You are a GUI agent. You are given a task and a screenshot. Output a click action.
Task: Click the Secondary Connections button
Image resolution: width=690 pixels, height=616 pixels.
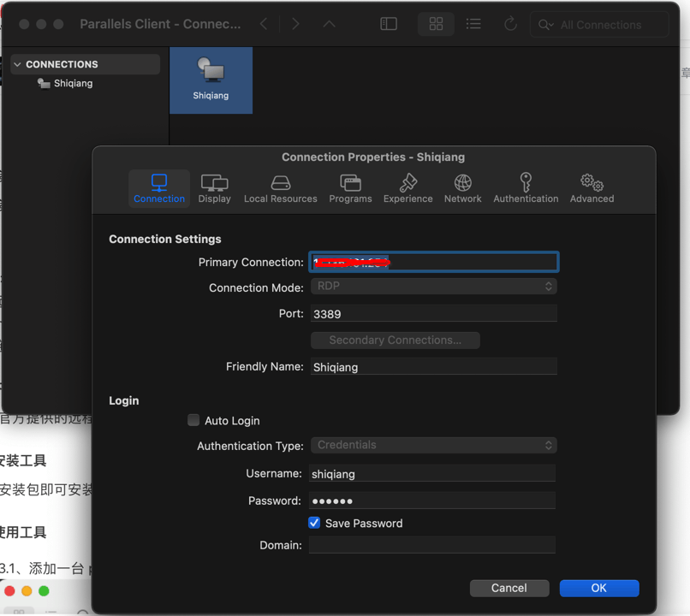tap(396, 340)
